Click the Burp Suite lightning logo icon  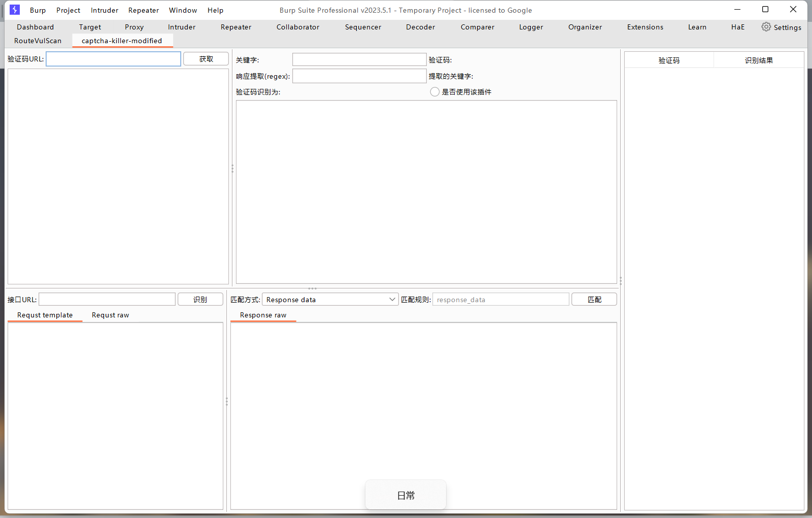15,10
